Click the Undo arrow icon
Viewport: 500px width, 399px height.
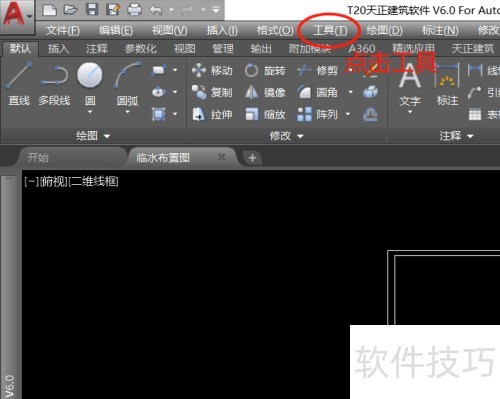(x=156, y=10)
